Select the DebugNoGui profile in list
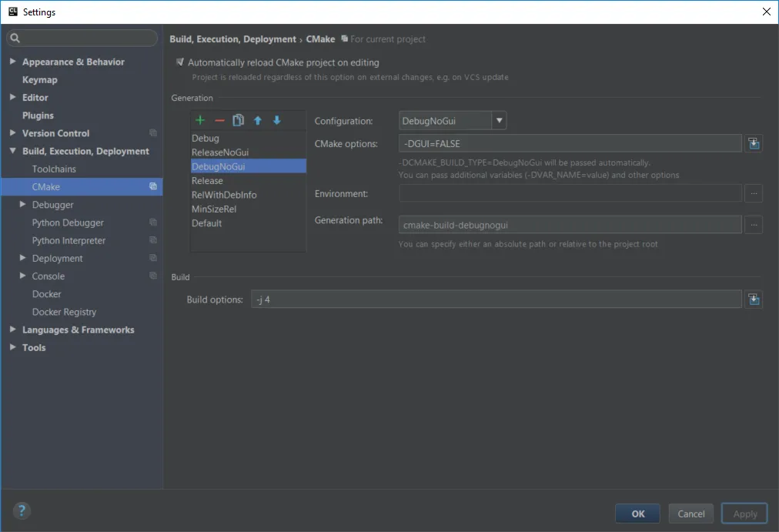 tap(248, 166)
